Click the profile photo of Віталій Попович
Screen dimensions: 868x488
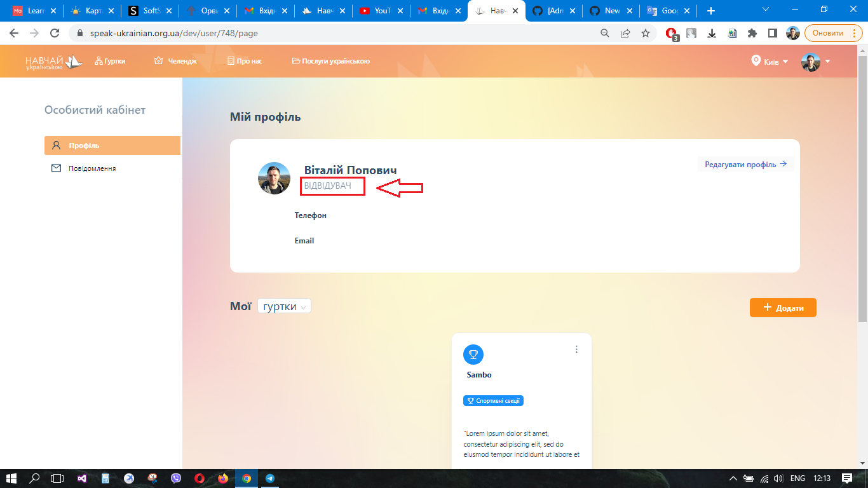pyautogui.click(x=275, y=178)
